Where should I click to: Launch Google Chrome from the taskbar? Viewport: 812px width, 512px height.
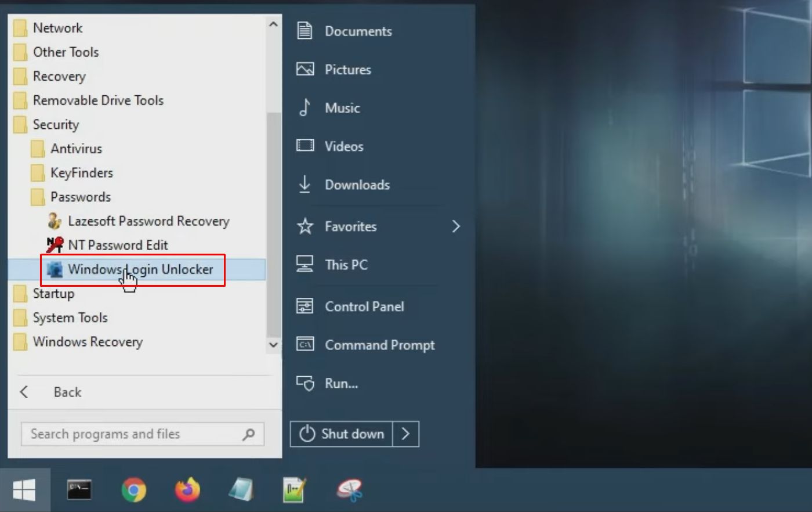click(x=135, y=489)
